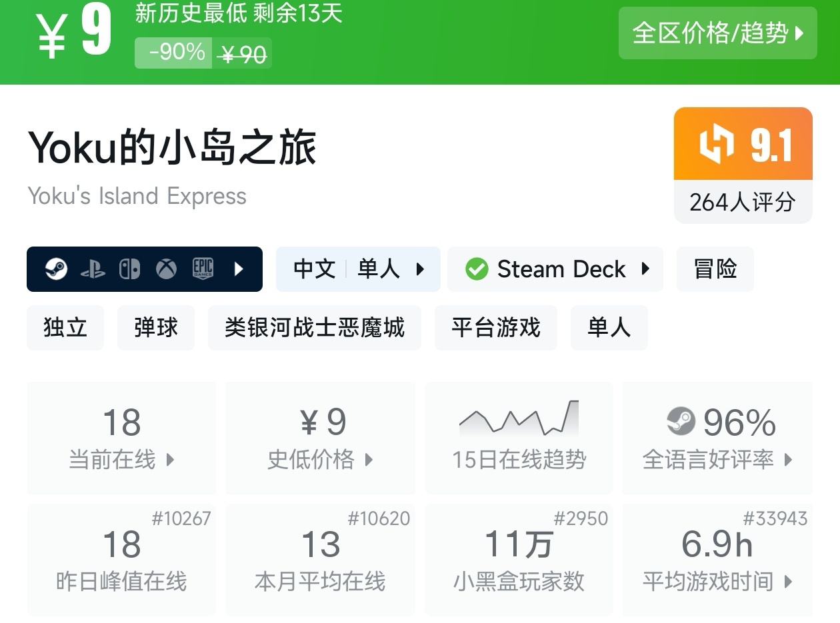Click the Steam Deck verified checkmark icon
The width and height of the screenshot is (840, 623).
click(x=477, y=269)
